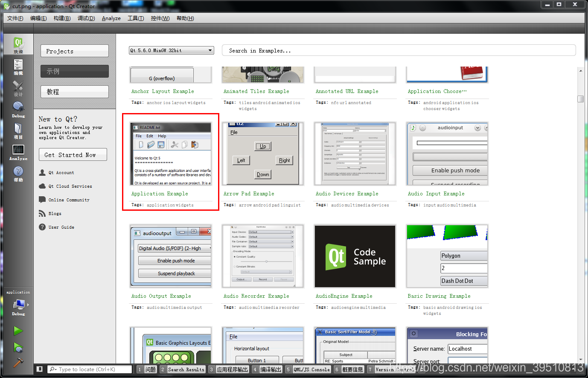Open the 文件(F) menu
This screenshot has height=378, width=588.
point(15,18)
